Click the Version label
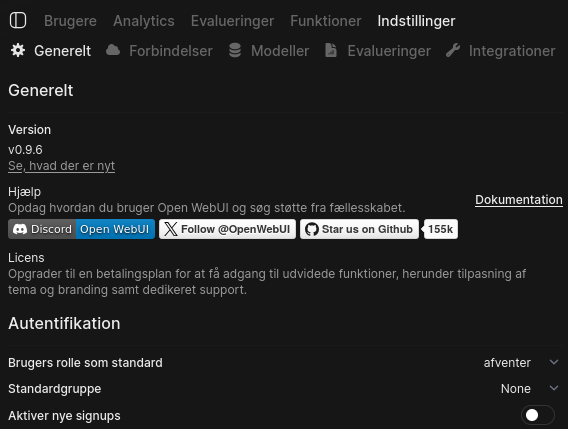The image size is (568, 429). (x=29, y=130)
